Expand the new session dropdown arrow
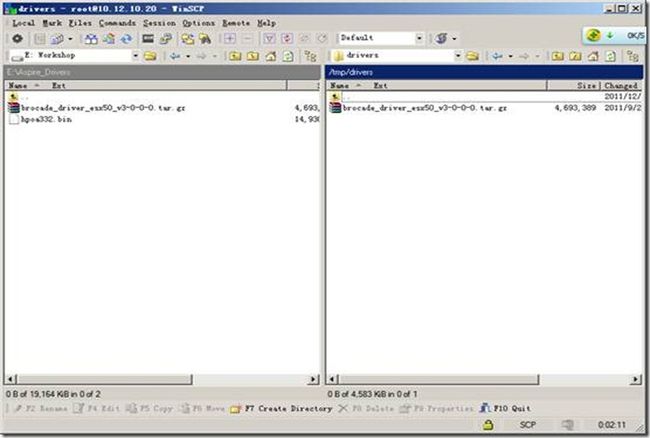 click(70, 39)
